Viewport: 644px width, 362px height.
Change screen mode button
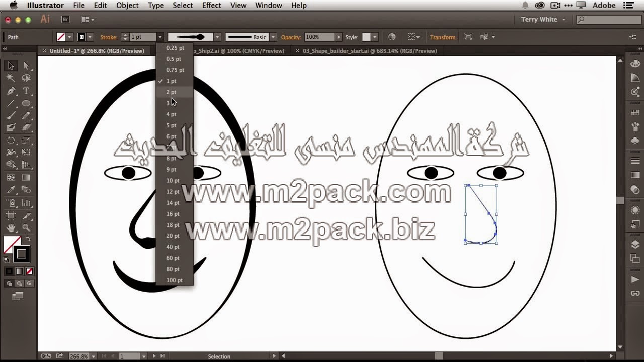pyautogui.click(x=18, y=297)
